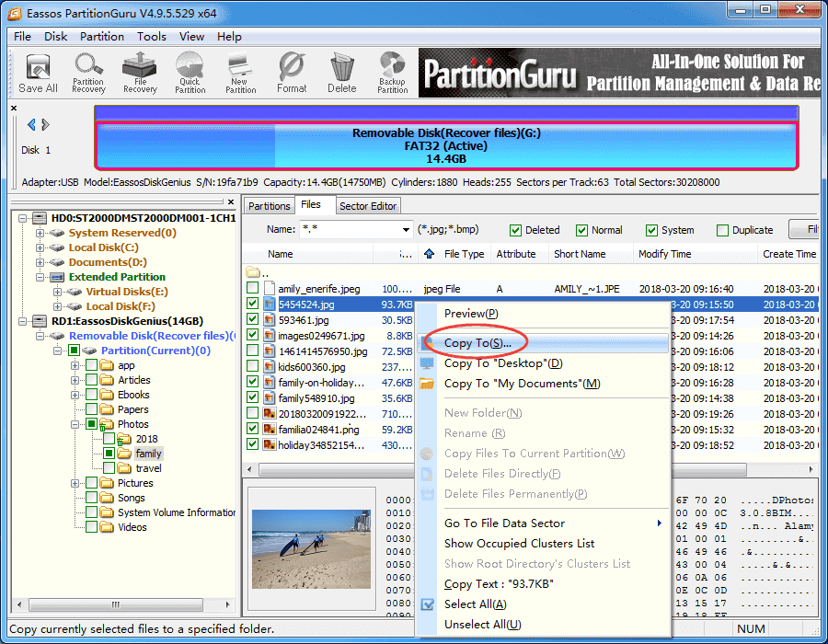Toggle the System filter checkbox
The height and width of the screenshot is (644, 828).
[x=651, y=230]
